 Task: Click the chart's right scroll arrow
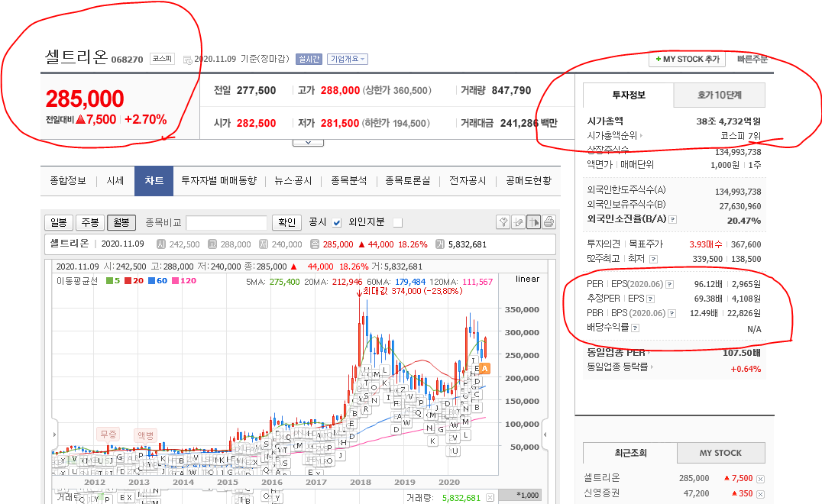545,435
